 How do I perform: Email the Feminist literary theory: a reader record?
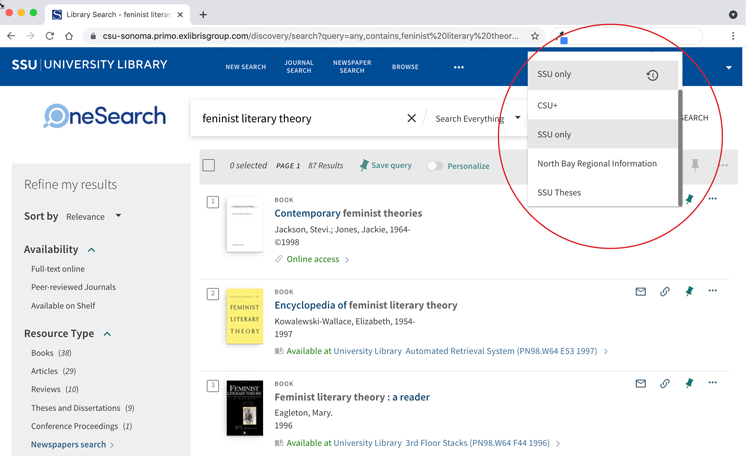click(640, 383)
